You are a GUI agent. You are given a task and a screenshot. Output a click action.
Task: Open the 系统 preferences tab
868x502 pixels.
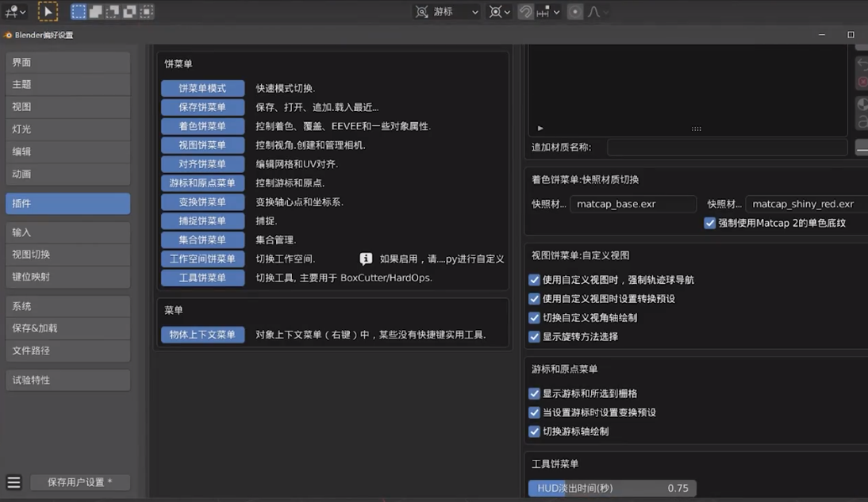click(68, 306)
